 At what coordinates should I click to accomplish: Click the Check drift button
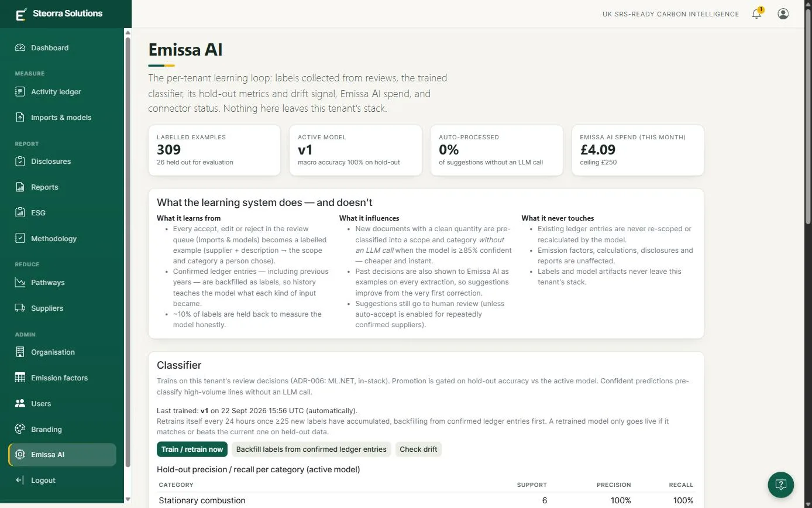[x=418, y=449]
